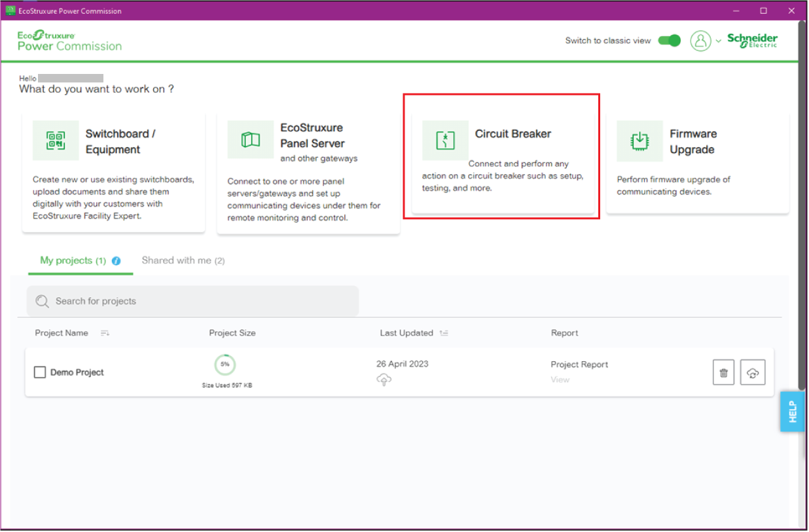Image resolution: width=809 pixels, height=532 pixels.
Task: Click the Search for projects field
Action: tap(193, 301)
